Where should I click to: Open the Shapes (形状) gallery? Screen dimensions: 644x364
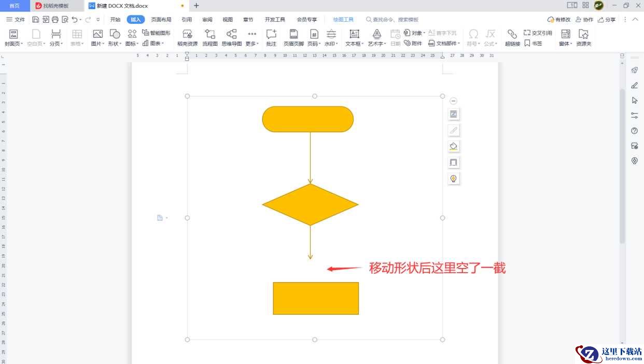[x=115, y=38]
